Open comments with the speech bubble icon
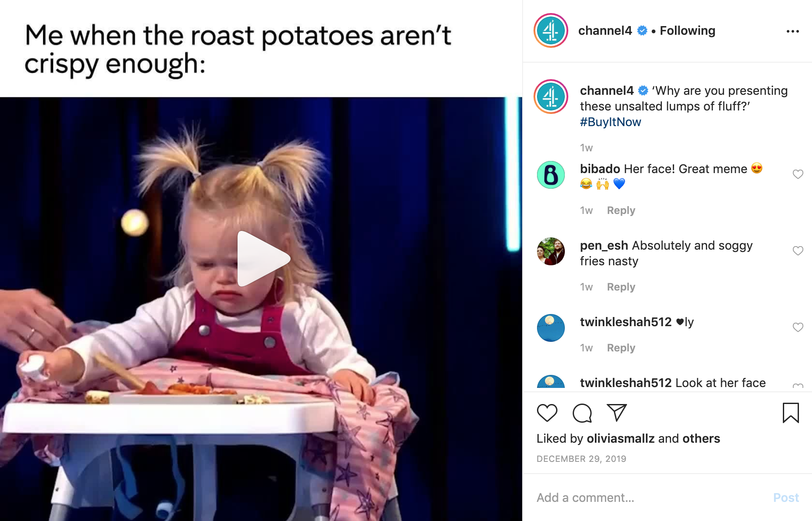812x521 pixels. coord(582,413)
